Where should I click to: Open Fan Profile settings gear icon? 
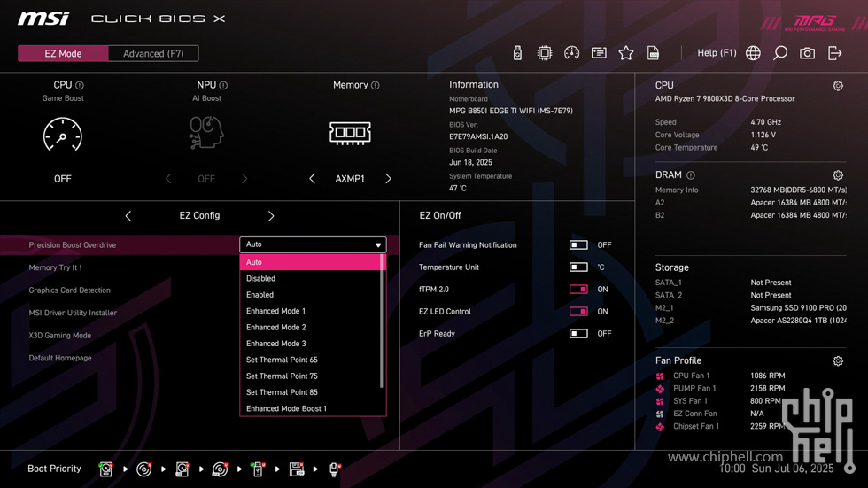click(x=838, y=361)
